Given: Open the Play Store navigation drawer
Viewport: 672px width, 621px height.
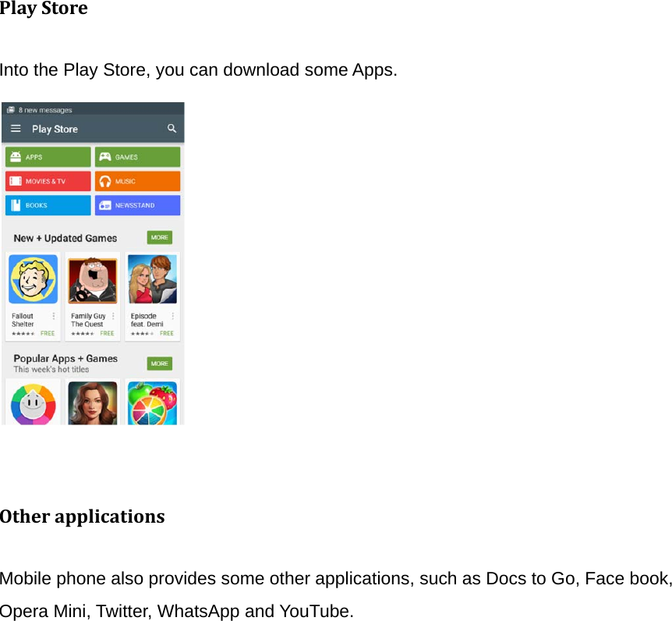Looking at the screenshot, I should [x=16, y=129].
